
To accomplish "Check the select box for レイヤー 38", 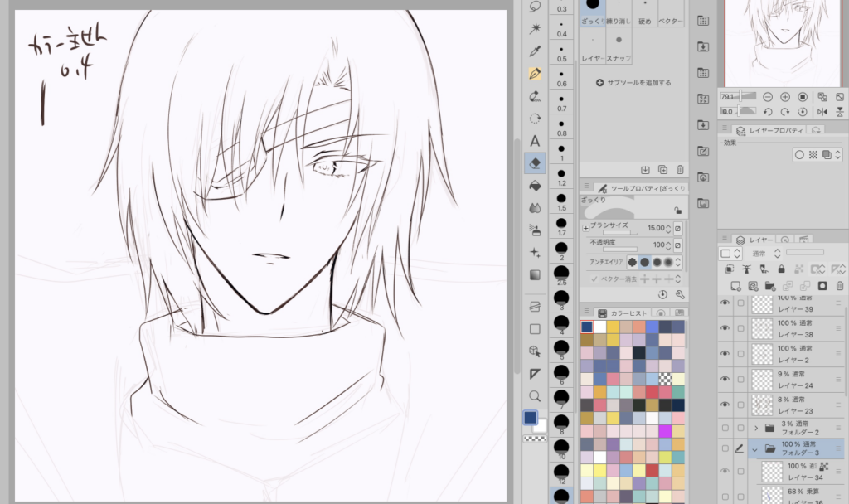I will [x=740, y=328].
